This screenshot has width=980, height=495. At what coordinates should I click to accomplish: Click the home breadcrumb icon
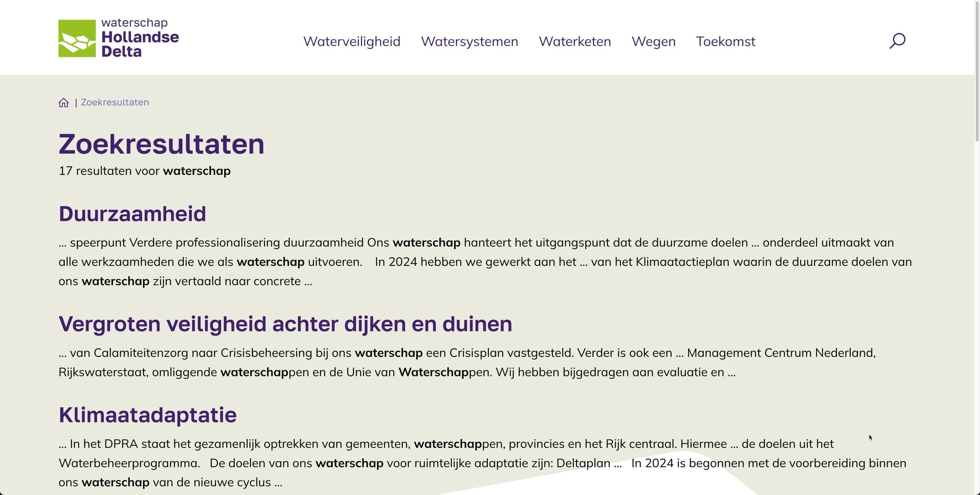[64, 103]
